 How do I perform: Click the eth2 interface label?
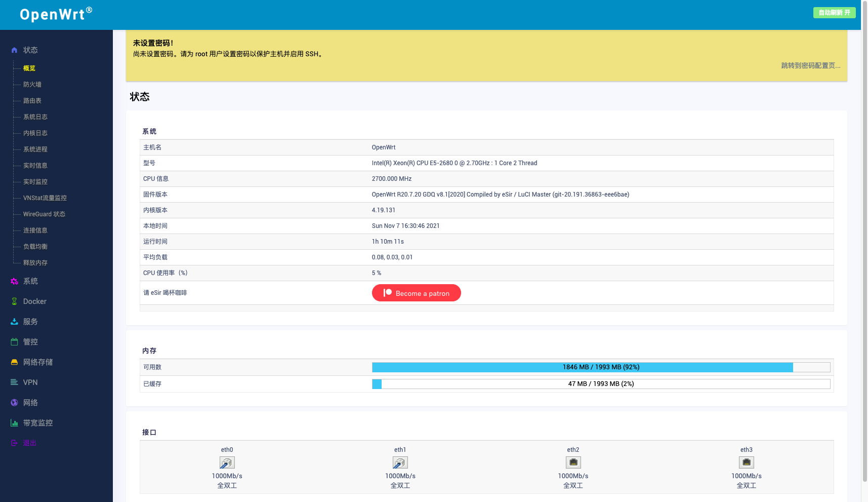(x=573, y=450)
